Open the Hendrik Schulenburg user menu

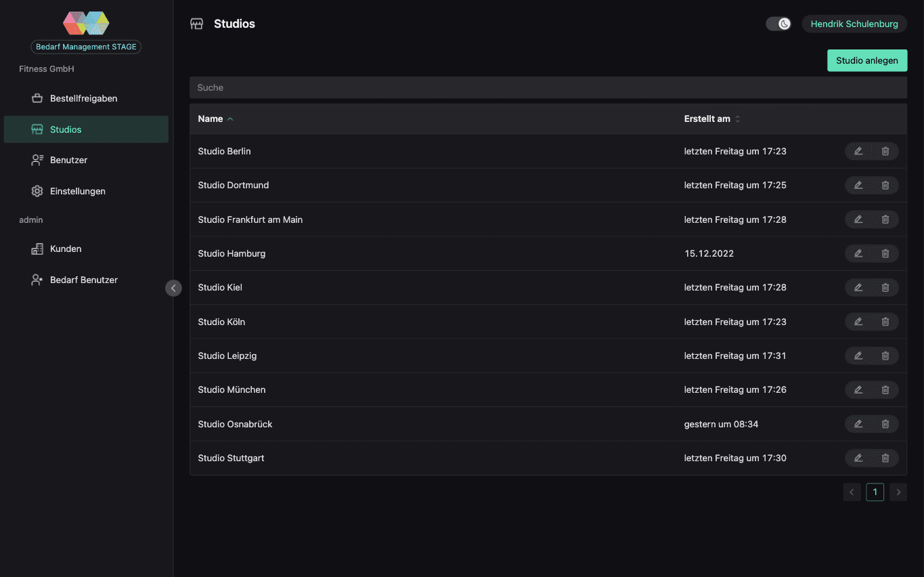(854, 24)
